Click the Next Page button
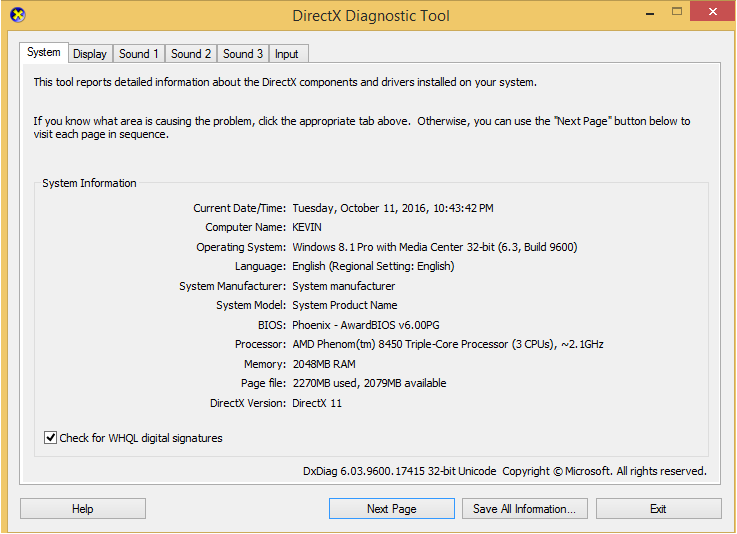Screen dimensions: 737x534 391,509
